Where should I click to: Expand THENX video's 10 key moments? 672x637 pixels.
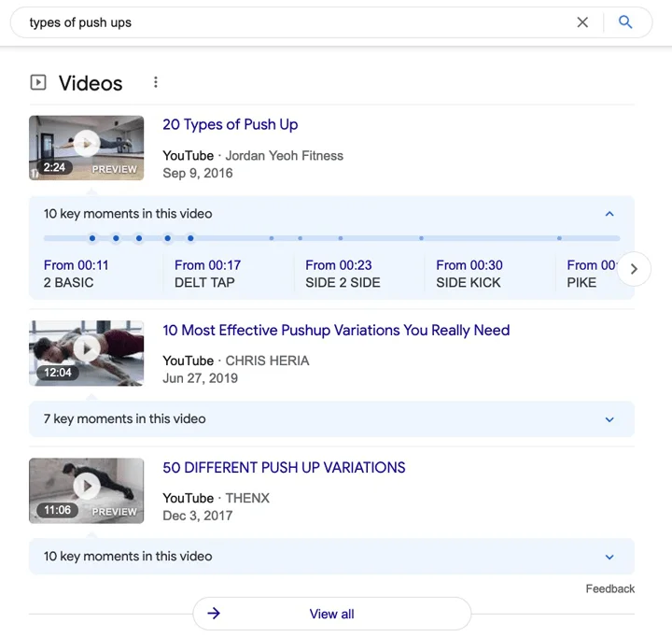tap(331, 557)
